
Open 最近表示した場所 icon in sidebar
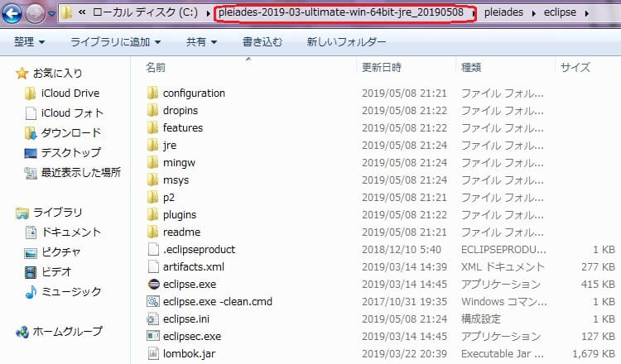point(31,173)
